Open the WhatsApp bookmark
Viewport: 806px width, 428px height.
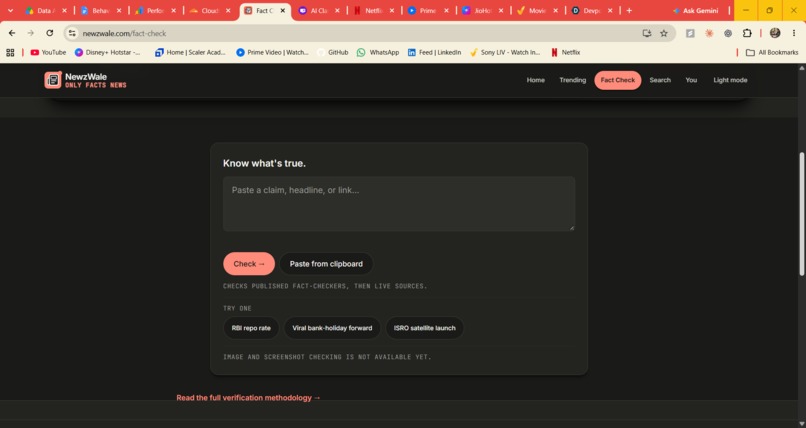point(378,52)
